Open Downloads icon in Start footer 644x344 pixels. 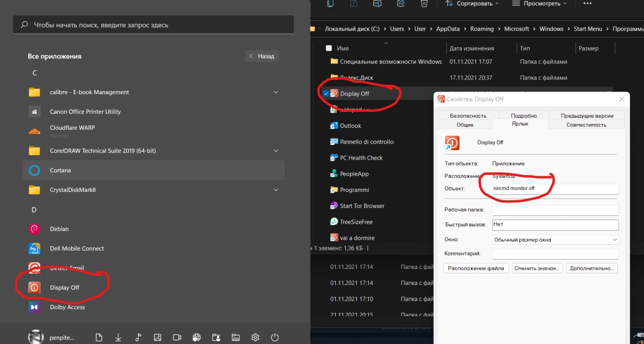click(118, 337)
